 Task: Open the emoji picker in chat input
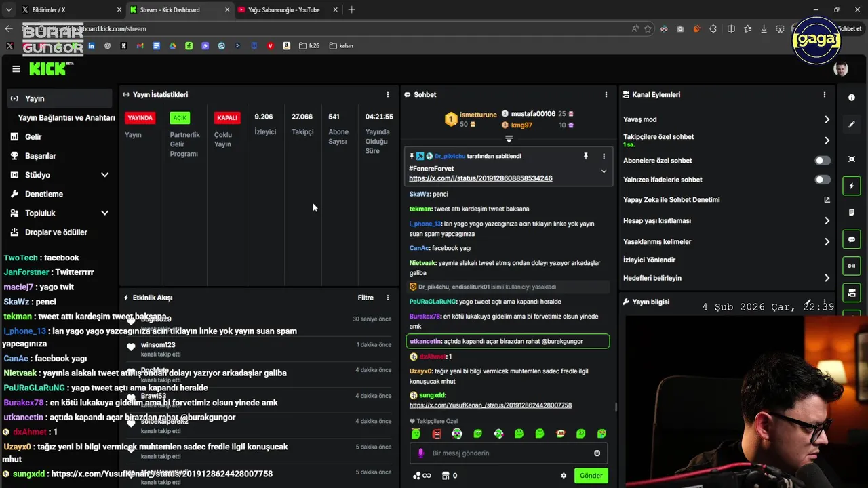(597, 453)
